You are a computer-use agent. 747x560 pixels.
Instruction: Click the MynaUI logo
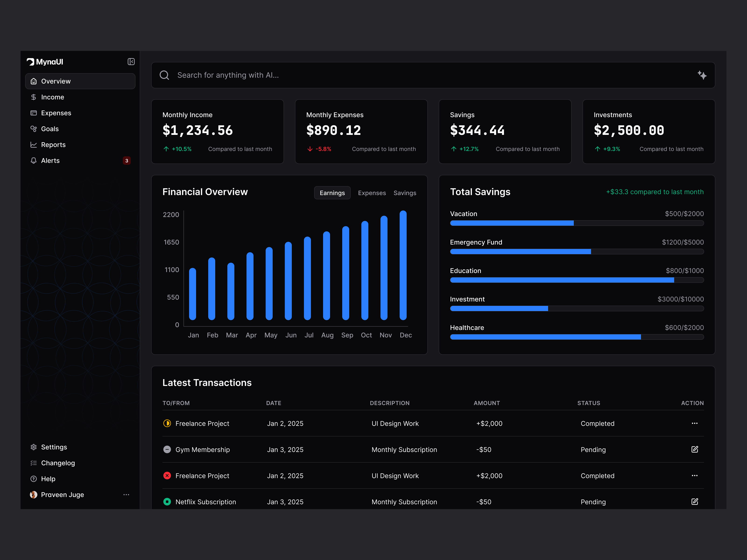(45, 62)
